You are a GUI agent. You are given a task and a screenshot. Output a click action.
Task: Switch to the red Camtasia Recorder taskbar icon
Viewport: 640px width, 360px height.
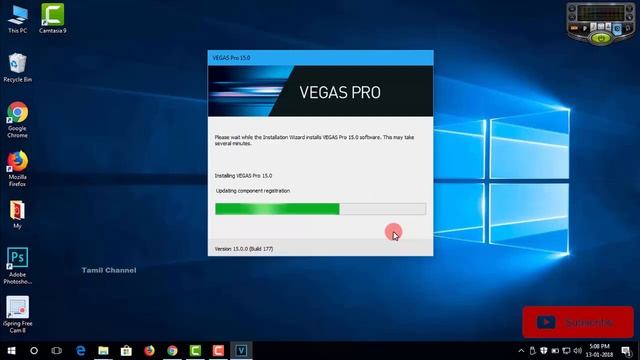(218, 351)
